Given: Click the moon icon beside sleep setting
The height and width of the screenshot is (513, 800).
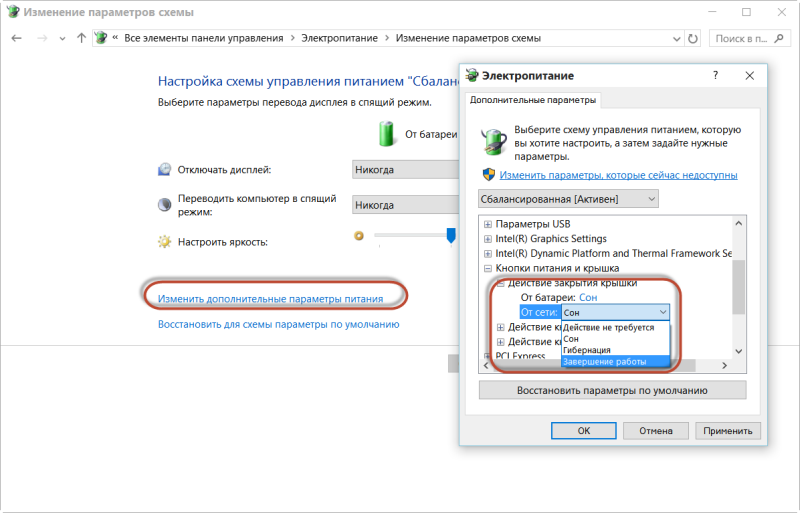Looking at the screenshot, I should point(164,205).
